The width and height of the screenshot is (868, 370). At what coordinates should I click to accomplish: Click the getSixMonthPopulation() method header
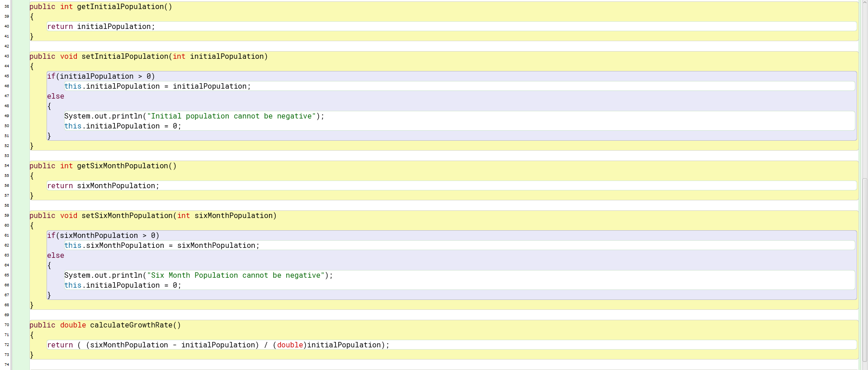pos(103,166)
